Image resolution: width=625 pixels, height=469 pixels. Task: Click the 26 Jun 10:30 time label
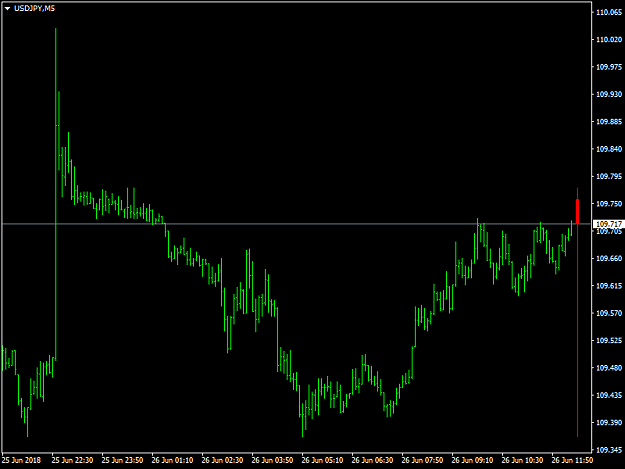tap(522, 460)
